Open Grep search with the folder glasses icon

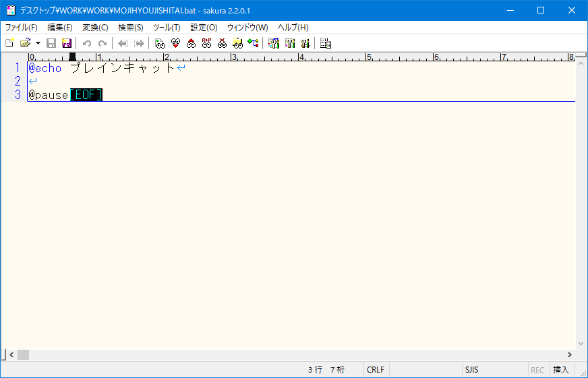point(237,43)
